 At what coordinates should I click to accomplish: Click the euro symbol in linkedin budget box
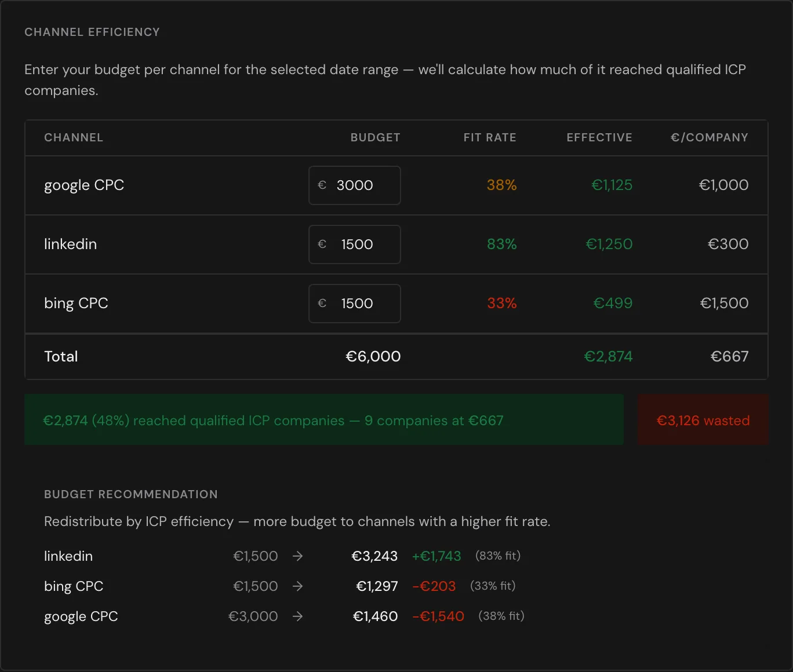pos(322,244)
